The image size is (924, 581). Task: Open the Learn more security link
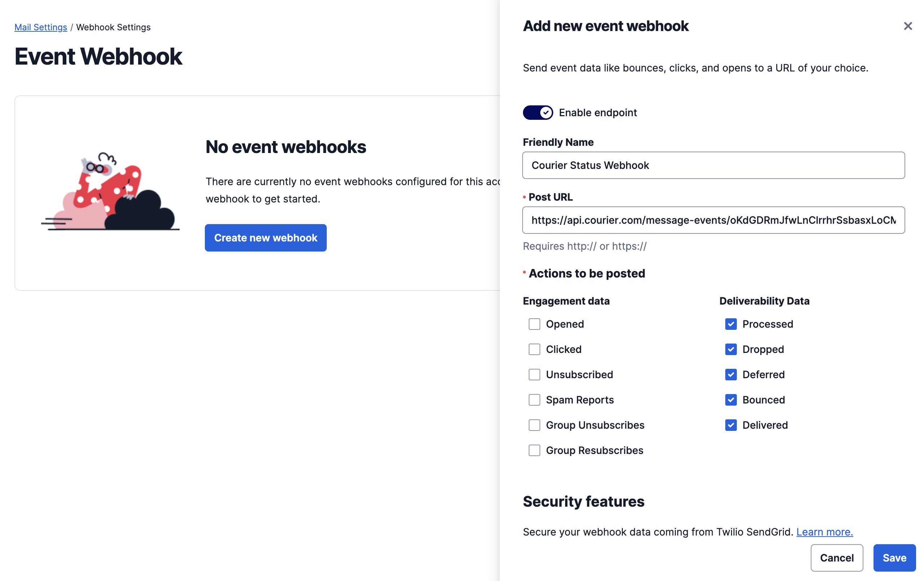[824, 532]
